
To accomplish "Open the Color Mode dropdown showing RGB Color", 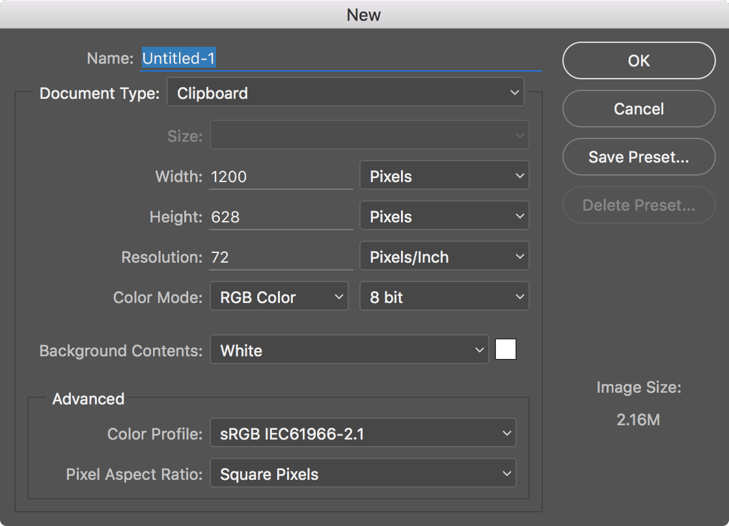I will 278,297.
